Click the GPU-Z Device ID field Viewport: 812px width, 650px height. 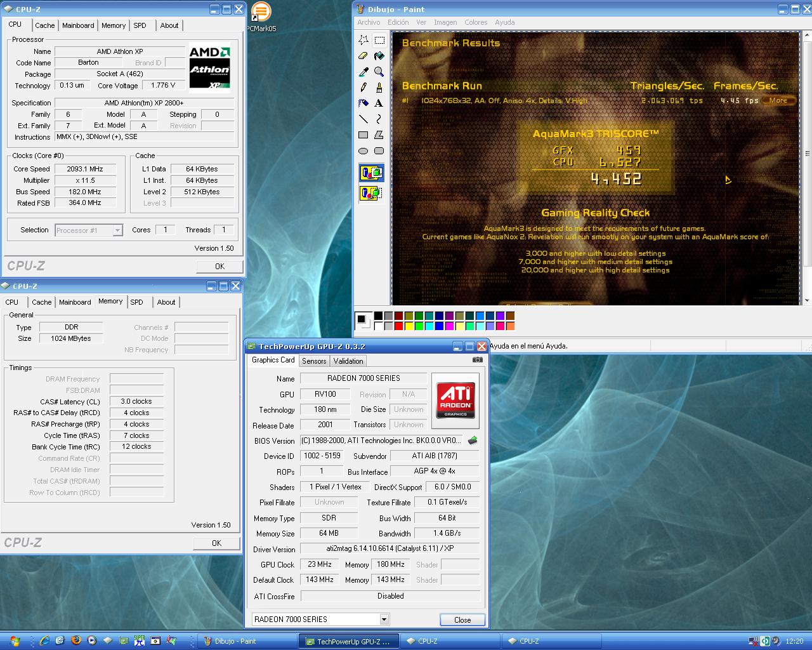point(322,456)
